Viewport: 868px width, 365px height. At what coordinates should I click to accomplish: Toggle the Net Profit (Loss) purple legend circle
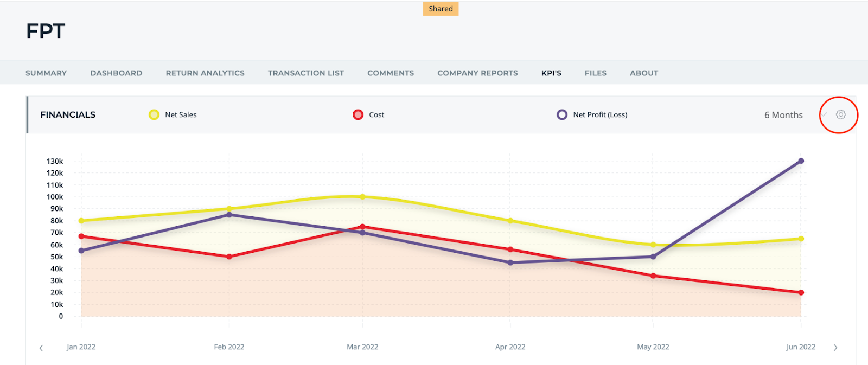[x=562, y=114]
